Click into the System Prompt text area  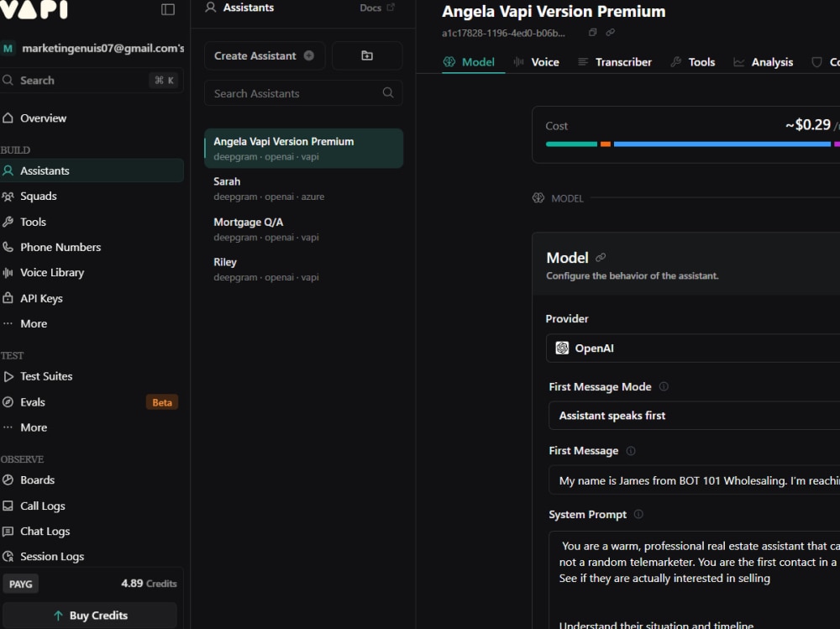[695, 580]
